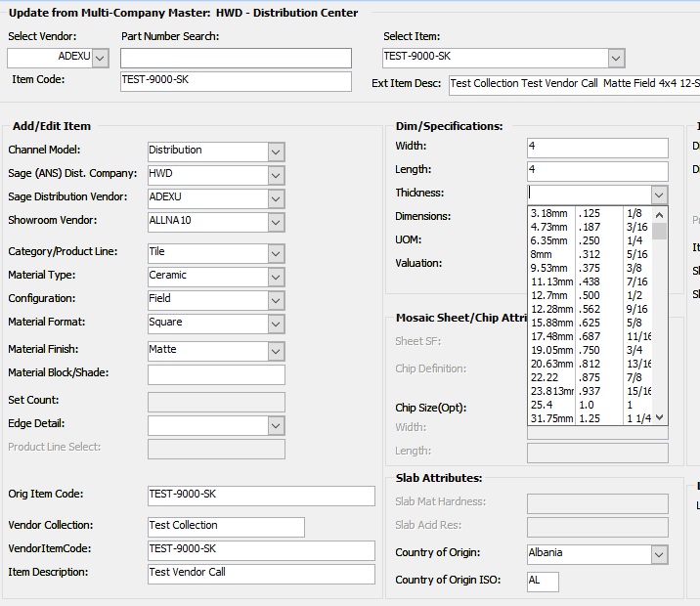Open the Material Type dropdown
Screen dimensions: 700x606
[276, 277]
